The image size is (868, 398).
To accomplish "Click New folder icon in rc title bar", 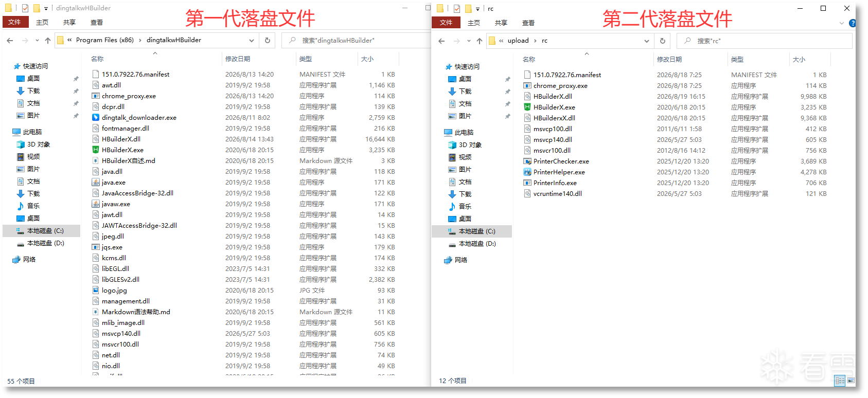I will click(468, 8).
